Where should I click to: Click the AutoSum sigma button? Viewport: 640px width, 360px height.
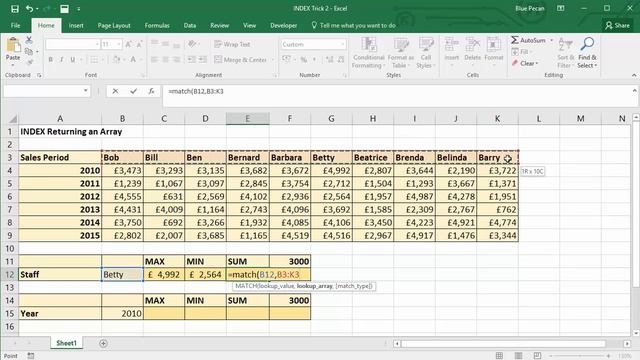(x=528, y=40)
